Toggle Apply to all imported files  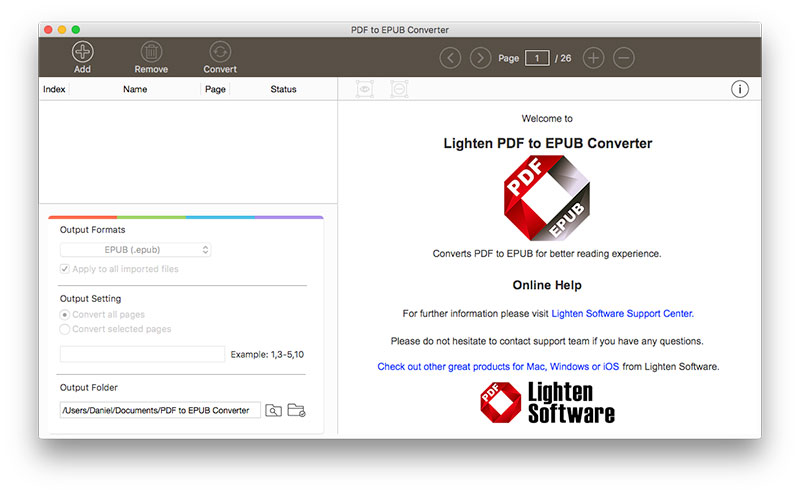[65, 269]
